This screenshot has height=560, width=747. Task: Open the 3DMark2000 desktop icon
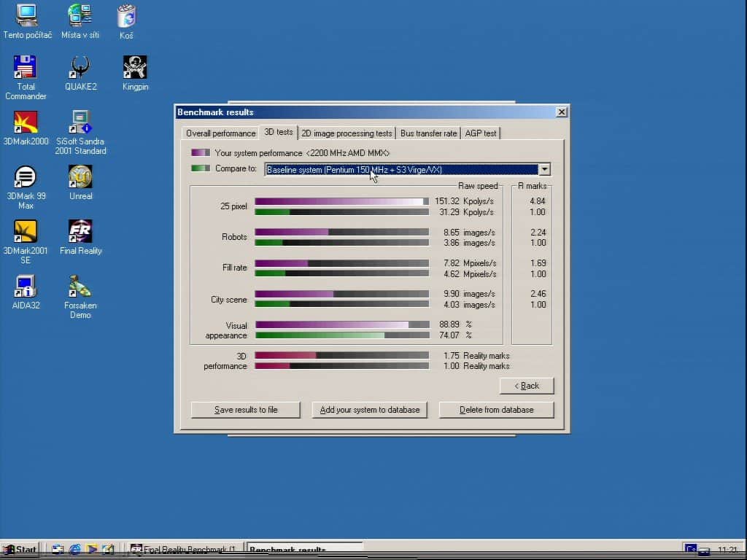(26, 122)
